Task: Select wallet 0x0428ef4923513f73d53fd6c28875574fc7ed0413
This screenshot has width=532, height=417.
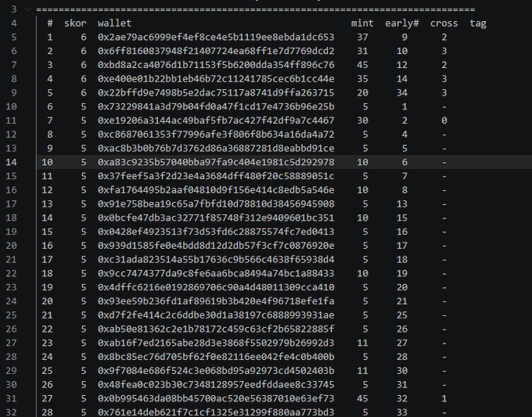Action: 216,232
